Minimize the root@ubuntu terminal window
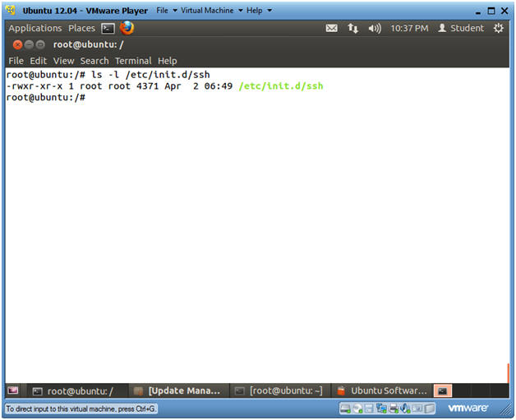This screenshot has width=516, height=420. click(x=29, y=44)
